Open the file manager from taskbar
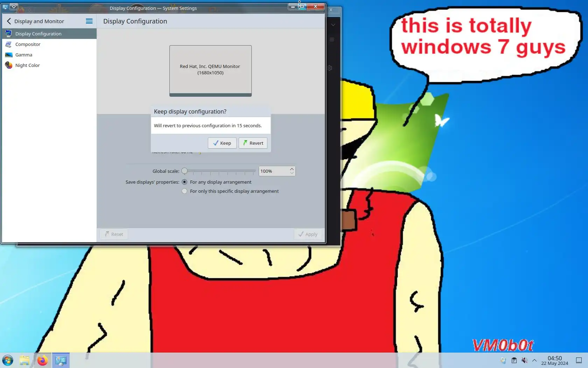 [x=24, y=360]
